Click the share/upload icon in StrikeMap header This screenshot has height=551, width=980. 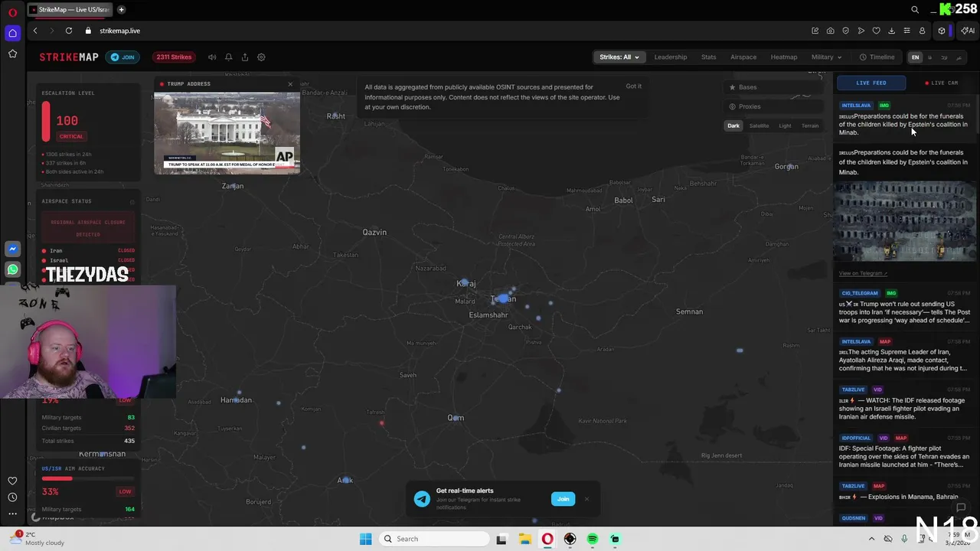click(245, 57)
